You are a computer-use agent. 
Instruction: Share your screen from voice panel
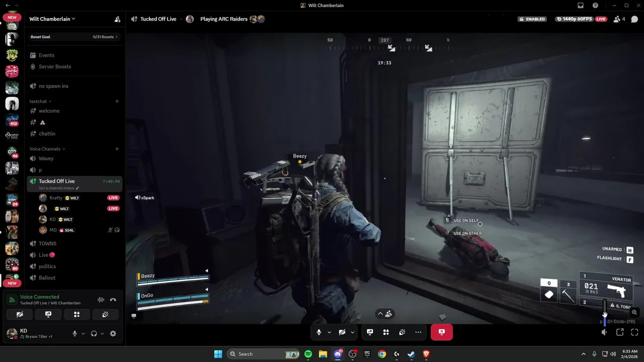point(48,314)
